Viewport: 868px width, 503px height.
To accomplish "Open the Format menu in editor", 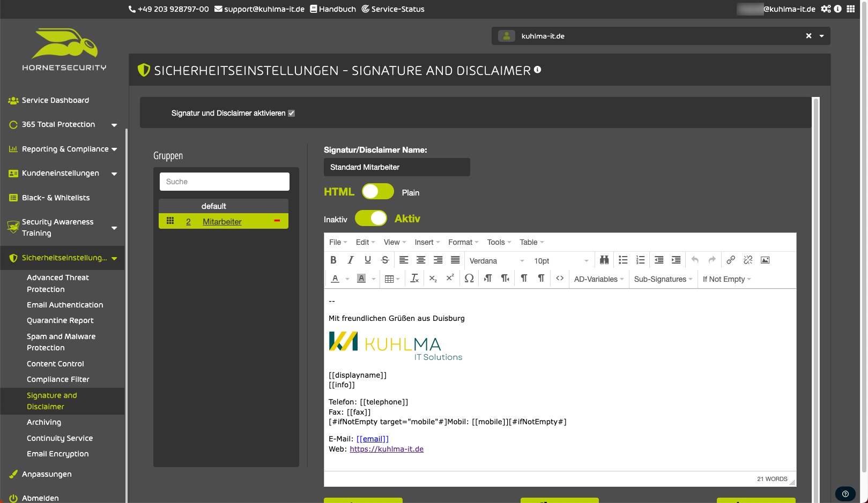I will [463, 242].
